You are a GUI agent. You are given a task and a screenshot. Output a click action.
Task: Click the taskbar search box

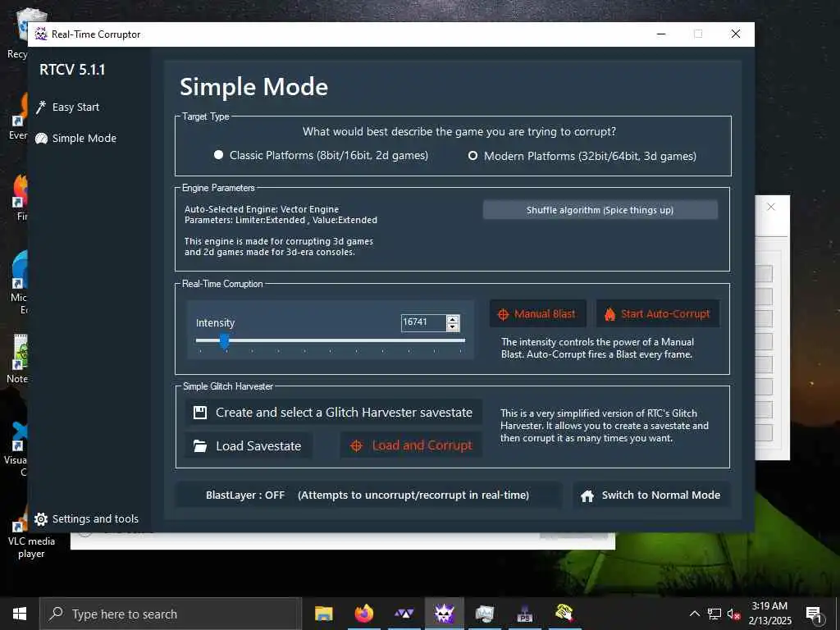click(x=171, y=614)
